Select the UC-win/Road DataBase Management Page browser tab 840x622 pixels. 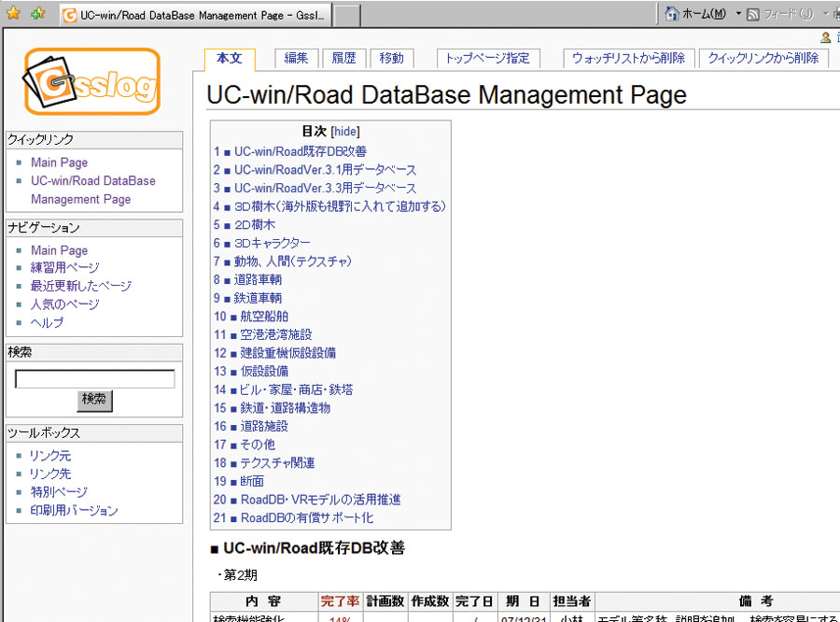tap(196, 15)
